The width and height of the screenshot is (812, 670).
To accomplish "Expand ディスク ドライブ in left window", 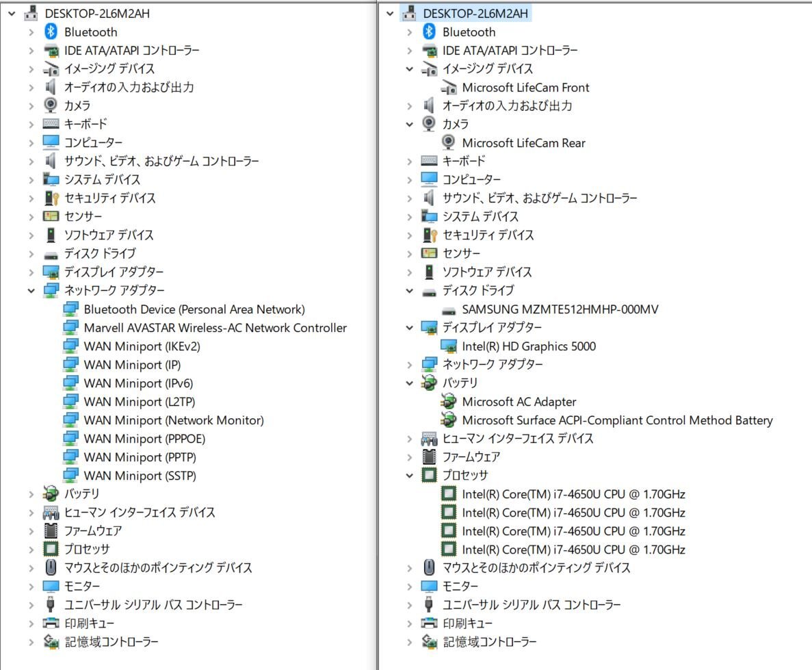I will (31, 253).
